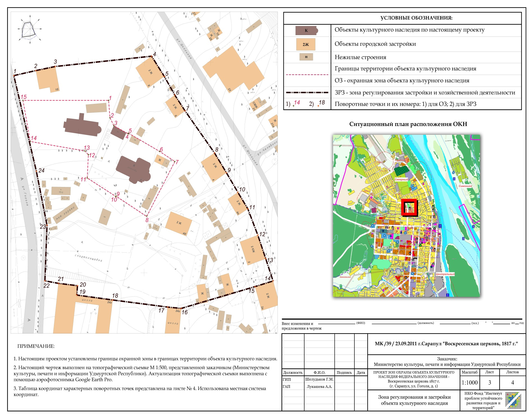Click the orange '2Ж' urban buildings legend swatch
The height and width of the screenshot is (418, 532).
pyautogui.click(x=306, y=44)
